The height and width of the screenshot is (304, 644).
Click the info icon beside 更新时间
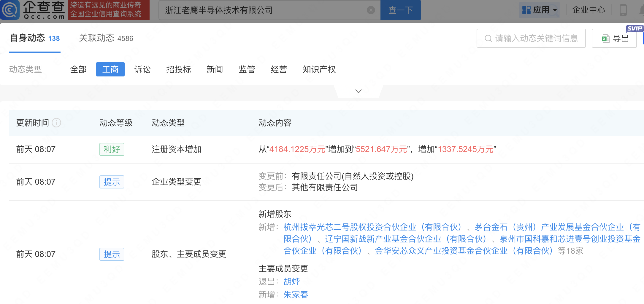[x=56, y=123]
